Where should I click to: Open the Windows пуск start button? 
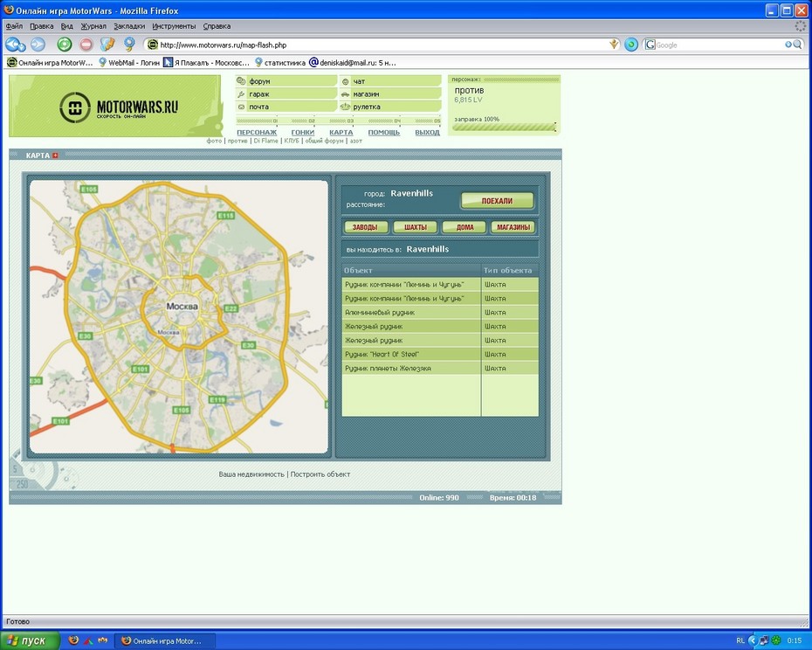tap(29, 640)
